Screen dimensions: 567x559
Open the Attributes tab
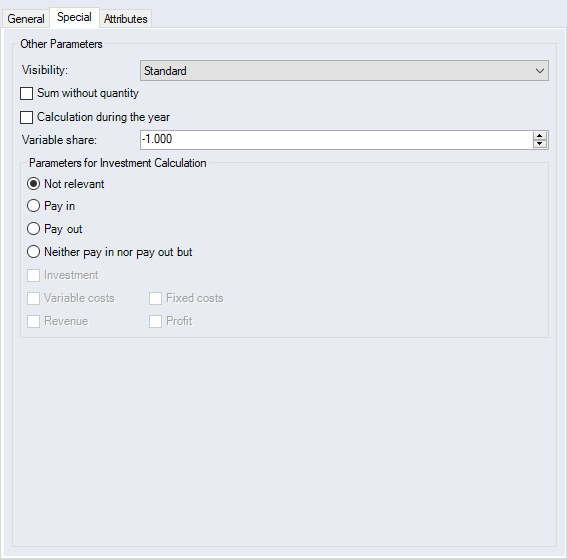(x=125, y=18)
